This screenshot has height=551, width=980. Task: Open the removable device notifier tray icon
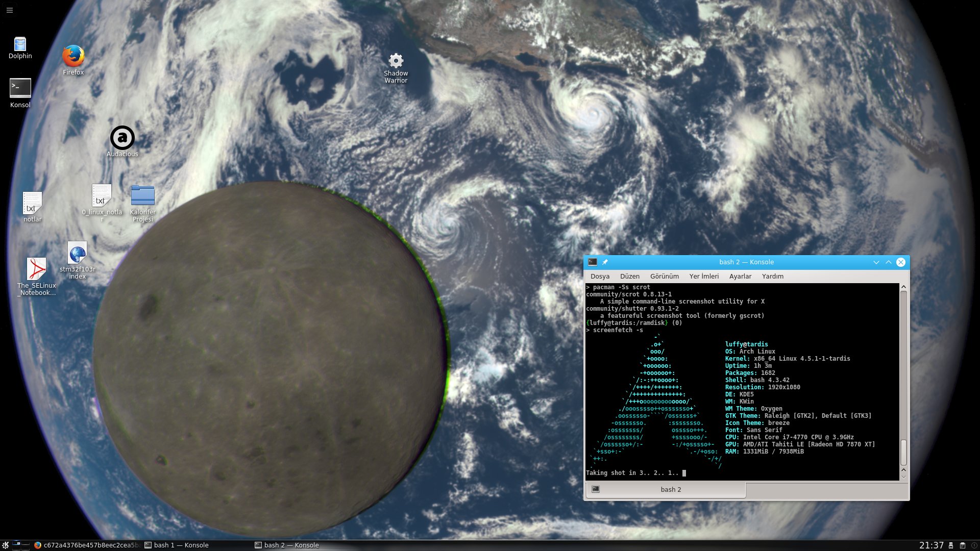[x=951, y=545]
